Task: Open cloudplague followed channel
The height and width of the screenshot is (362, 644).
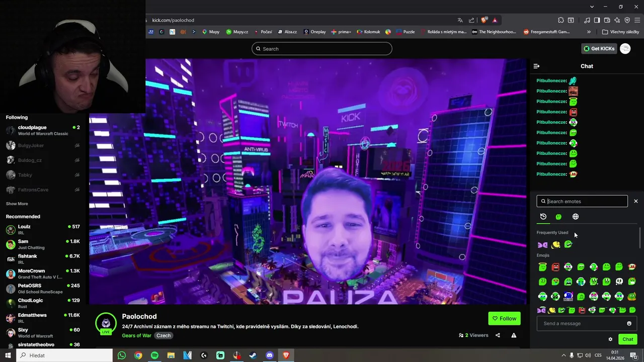Action: [x=43, y=130]
